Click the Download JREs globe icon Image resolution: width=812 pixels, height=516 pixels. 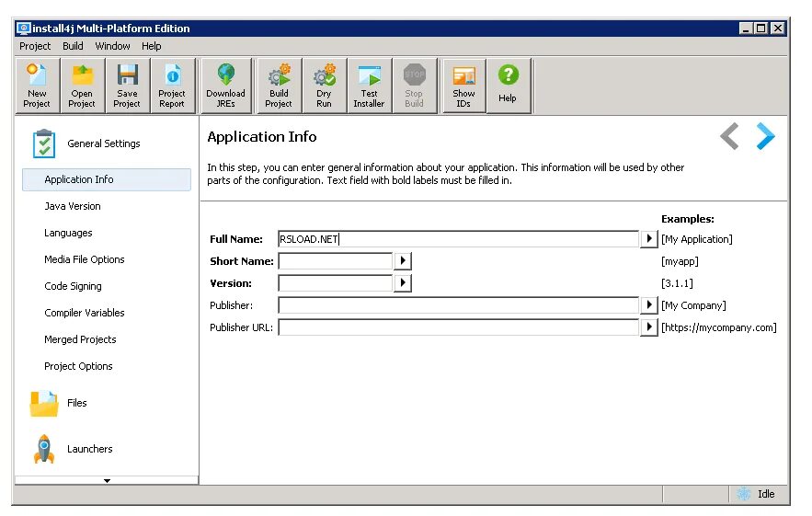[x=226, y=86]
